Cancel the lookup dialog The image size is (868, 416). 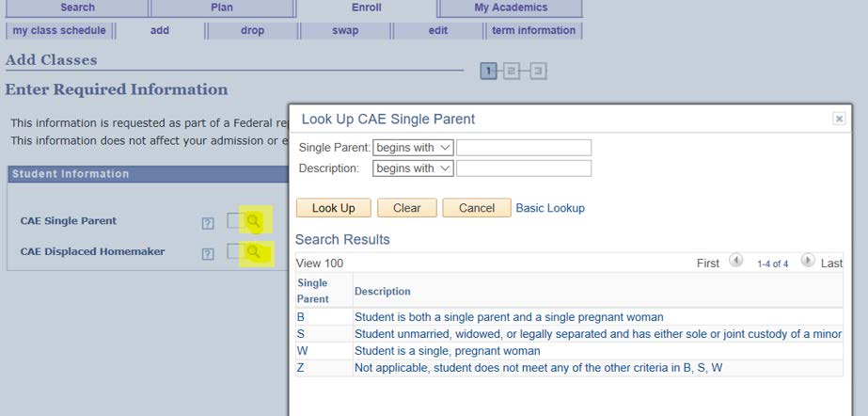(476, 208)
